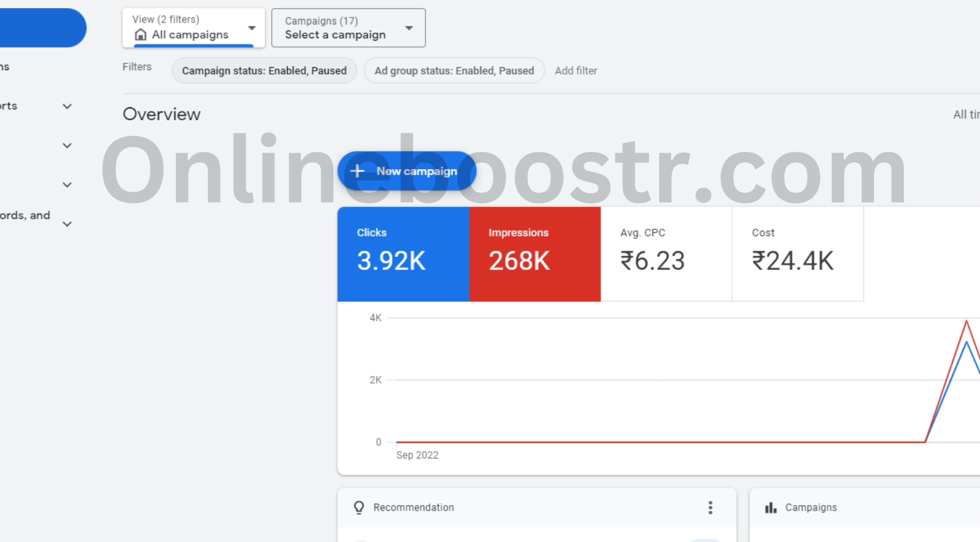Toggle the blue Clicks metric tile

click(x=403, y=254)
